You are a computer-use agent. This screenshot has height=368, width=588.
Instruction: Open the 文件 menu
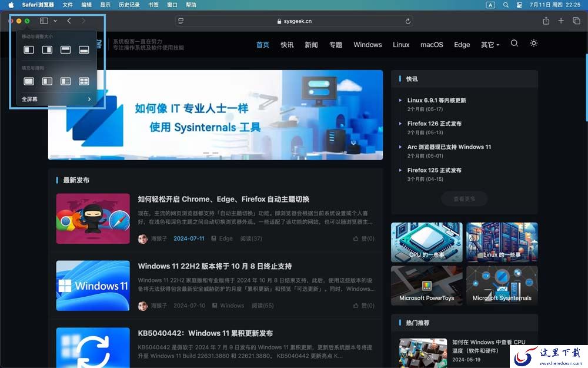point(68,5)
